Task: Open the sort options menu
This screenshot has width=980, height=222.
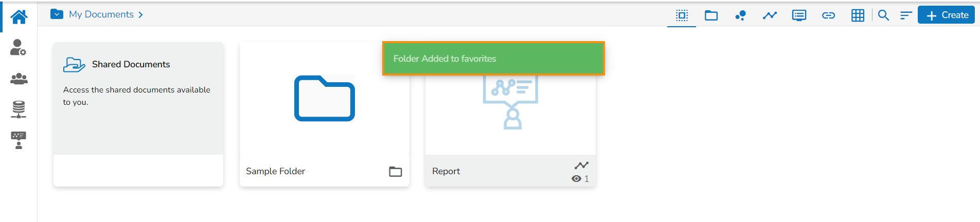Action: click(906, 15)
